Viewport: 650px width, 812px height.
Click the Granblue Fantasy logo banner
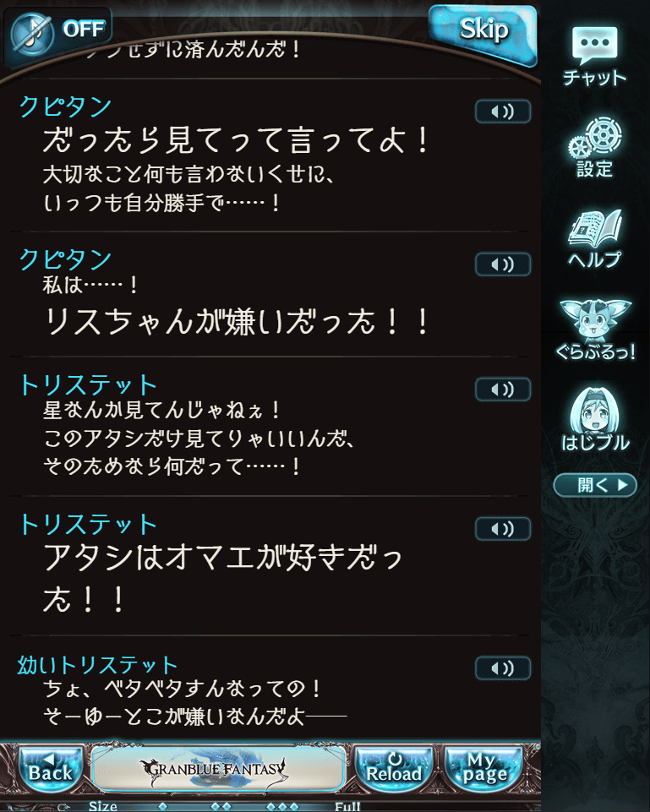217,769
